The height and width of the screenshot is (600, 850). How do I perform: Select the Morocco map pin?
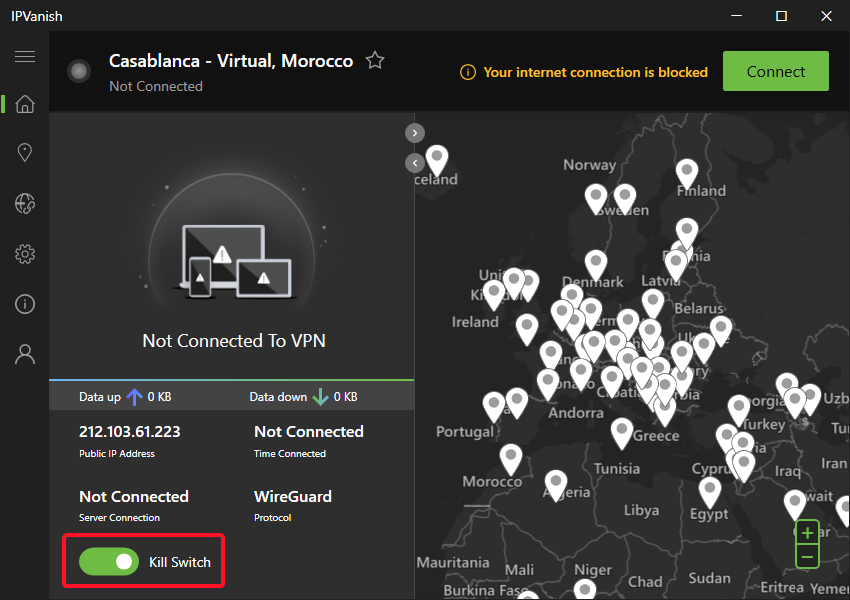coord(511,459)
